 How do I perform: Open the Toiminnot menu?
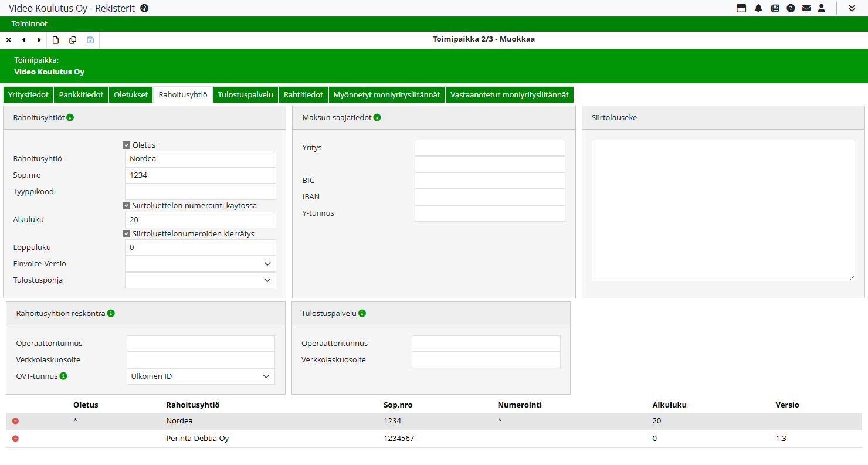(29, 24)
